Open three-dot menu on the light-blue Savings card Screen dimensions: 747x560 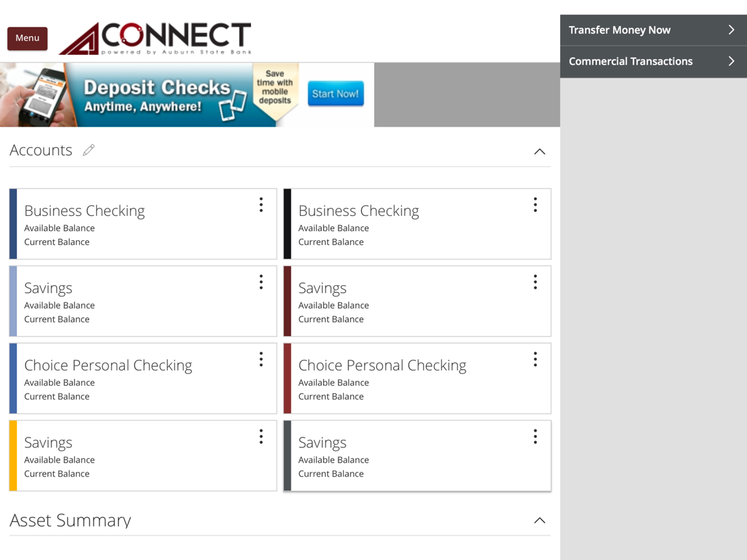click(261, 282)
